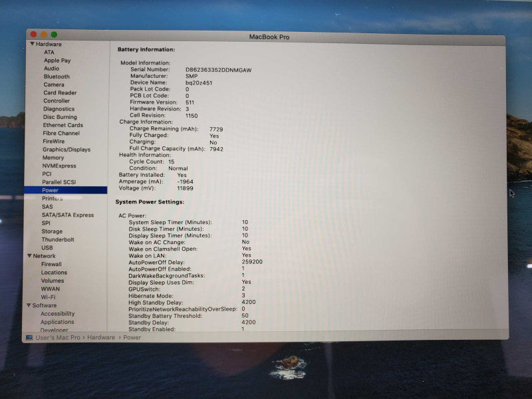Click the Battery Information heading
Screen dimensions: 532x399
(146, 49)
